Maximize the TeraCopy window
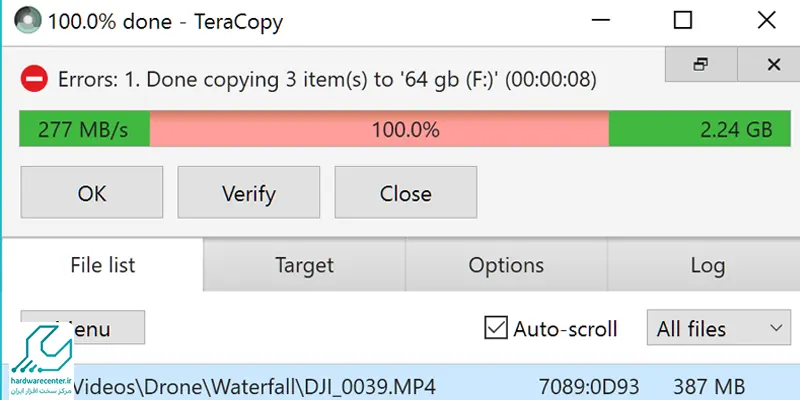 click(x=683, y=20)
